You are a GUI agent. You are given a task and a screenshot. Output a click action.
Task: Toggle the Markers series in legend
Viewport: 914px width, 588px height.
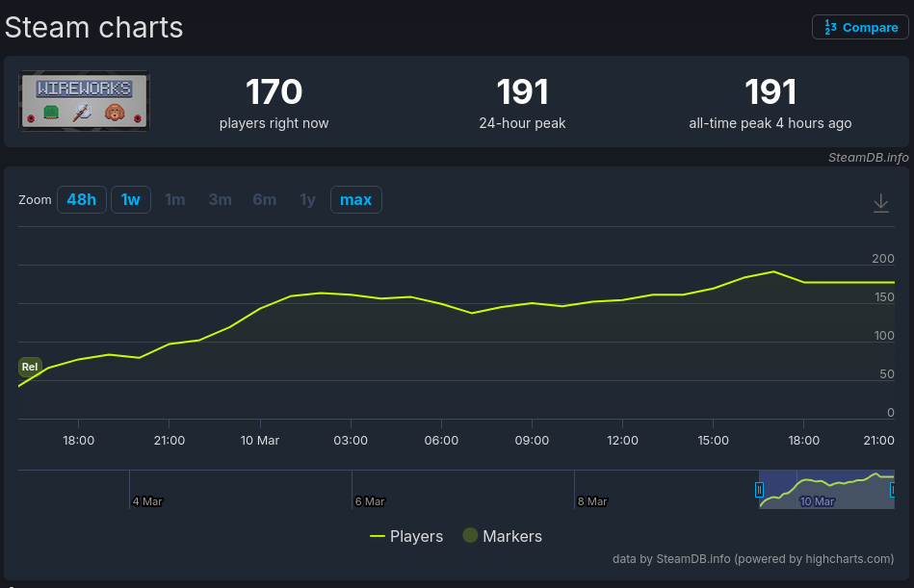[503, 536]
